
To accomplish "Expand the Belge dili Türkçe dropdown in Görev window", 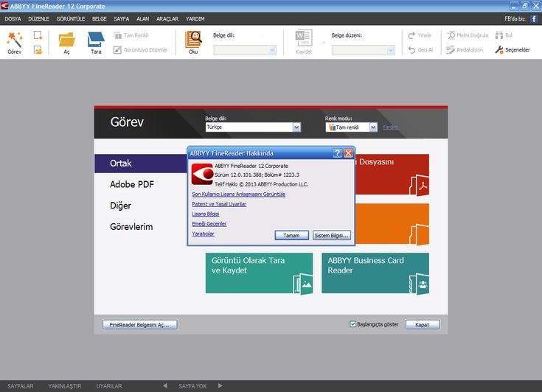I will click(296, 127).
